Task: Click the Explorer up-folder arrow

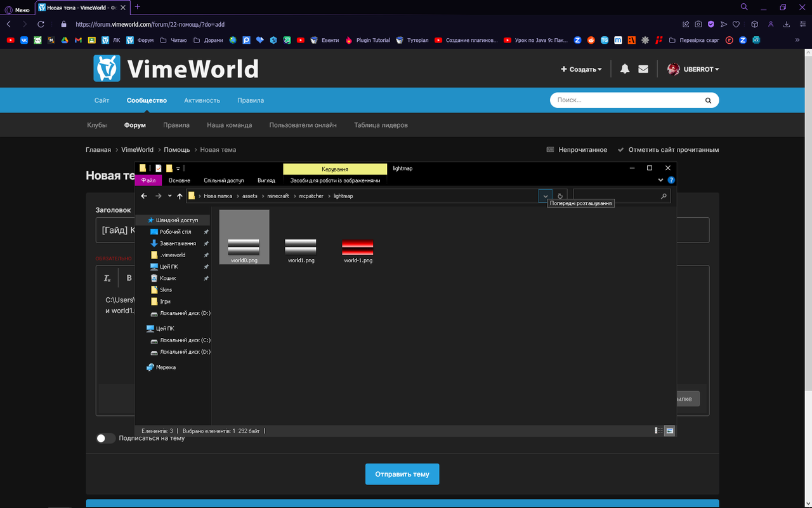Action: (180, 196)
